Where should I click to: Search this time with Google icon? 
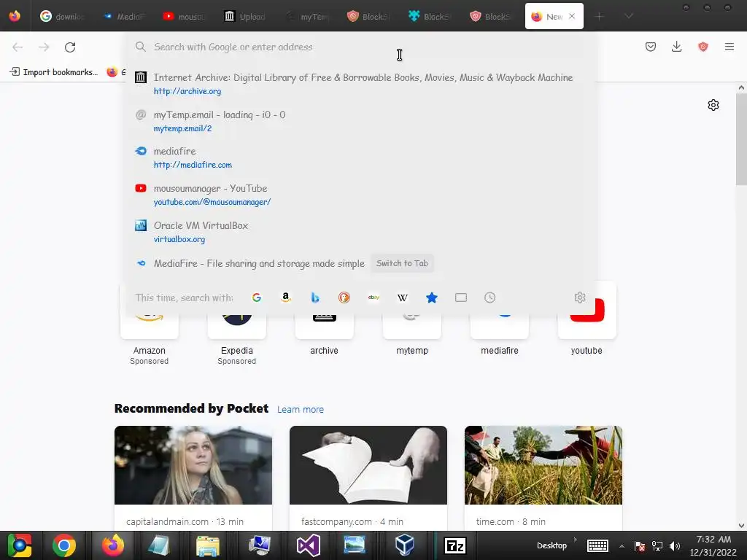[x=256, y=297]
